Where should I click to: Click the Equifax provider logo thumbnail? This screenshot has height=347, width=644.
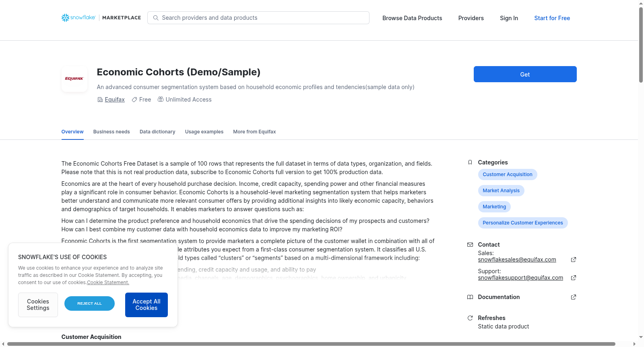74,79
